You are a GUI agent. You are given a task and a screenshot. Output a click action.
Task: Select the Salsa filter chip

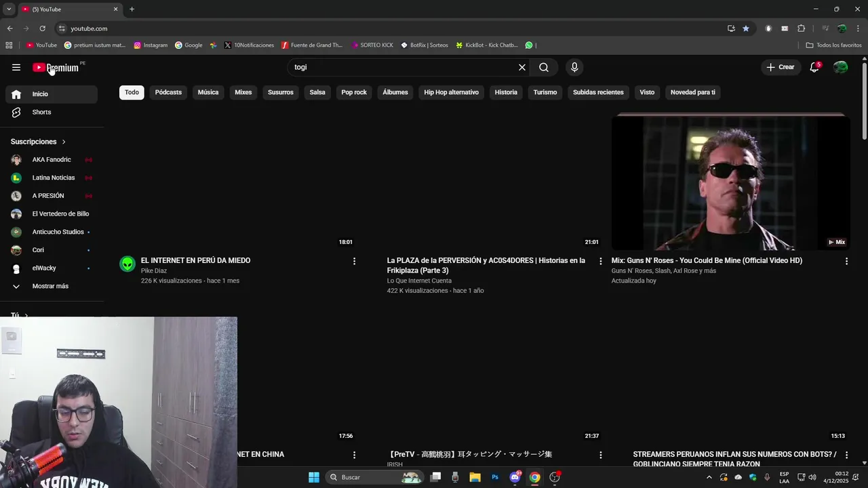317,92
